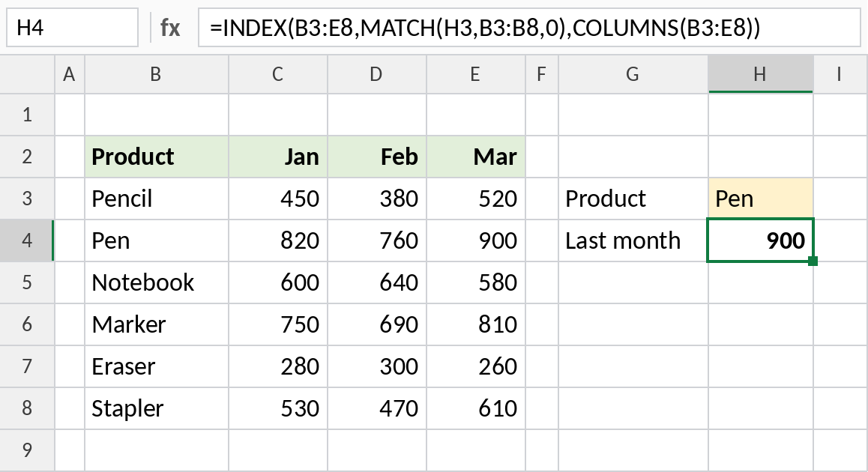
Task: Select row 5 header
Action: pos(27,282)
